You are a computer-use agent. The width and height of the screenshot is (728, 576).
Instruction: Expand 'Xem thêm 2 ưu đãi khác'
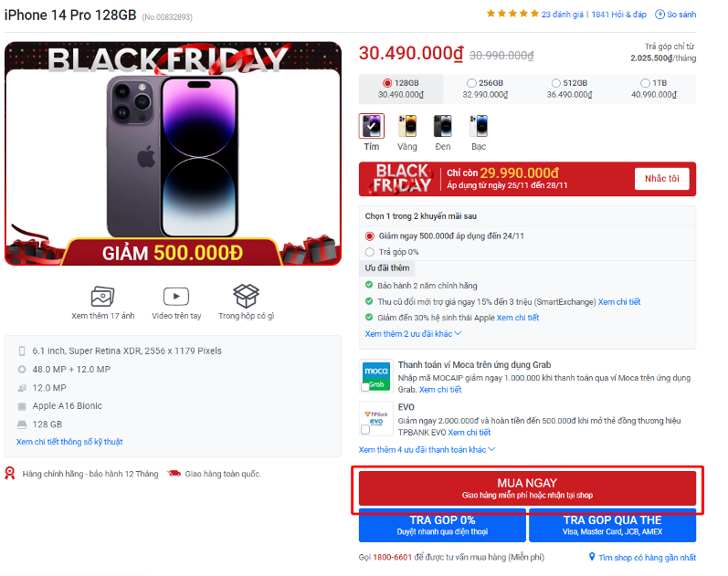point(413,334)
